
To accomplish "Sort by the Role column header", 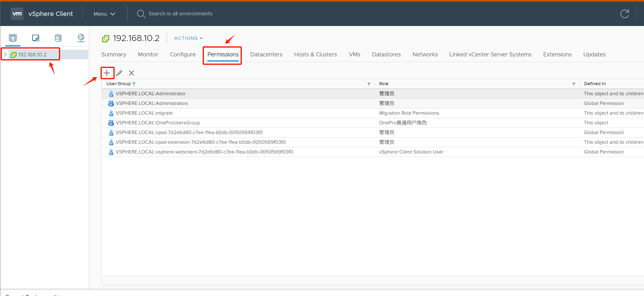I will click(384, 84).
